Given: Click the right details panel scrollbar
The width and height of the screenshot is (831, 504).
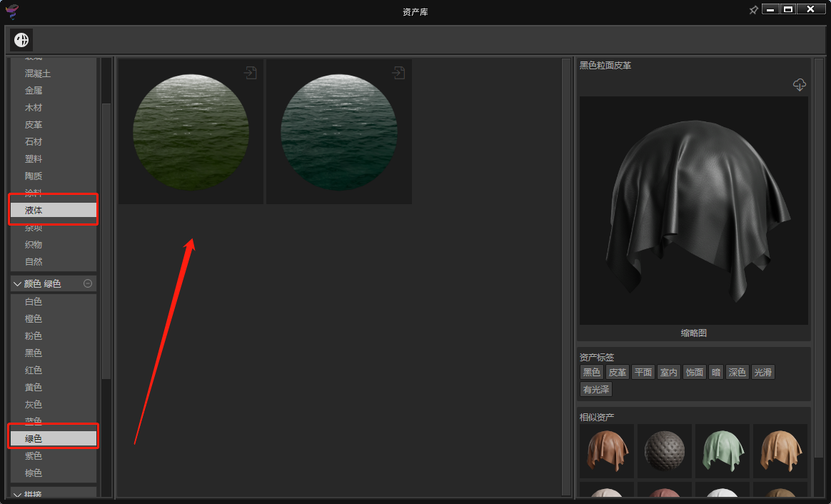Looking at the screenshot, I should [819, 258].
